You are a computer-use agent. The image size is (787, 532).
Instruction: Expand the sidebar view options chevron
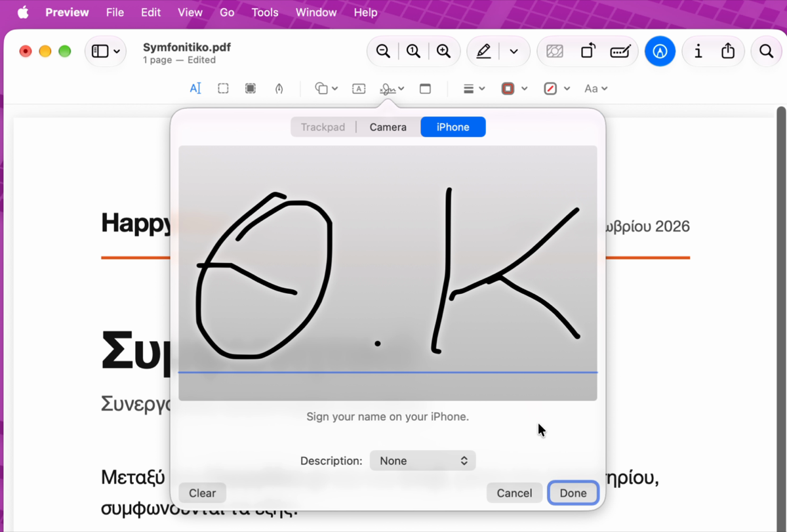[x=117, y=51]
